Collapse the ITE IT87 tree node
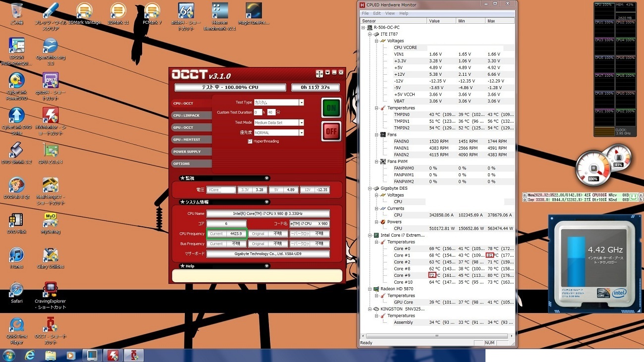The image size is (644, 362). point(370,34)
